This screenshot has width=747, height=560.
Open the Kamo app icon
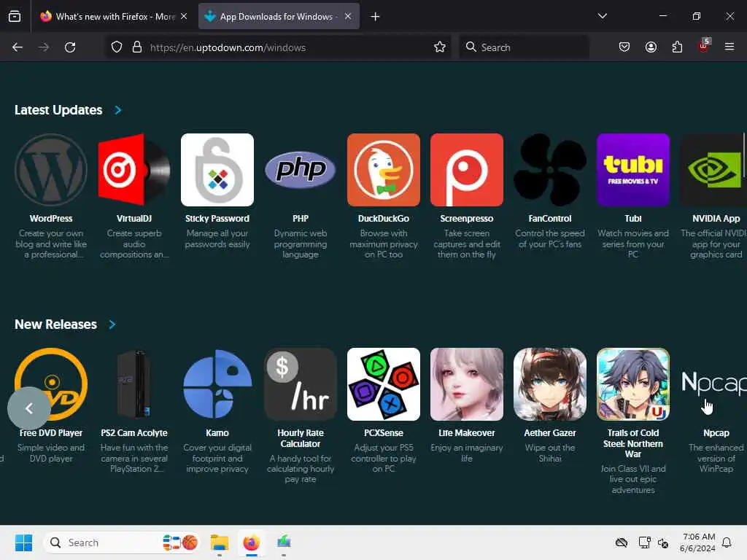(217, 384)
